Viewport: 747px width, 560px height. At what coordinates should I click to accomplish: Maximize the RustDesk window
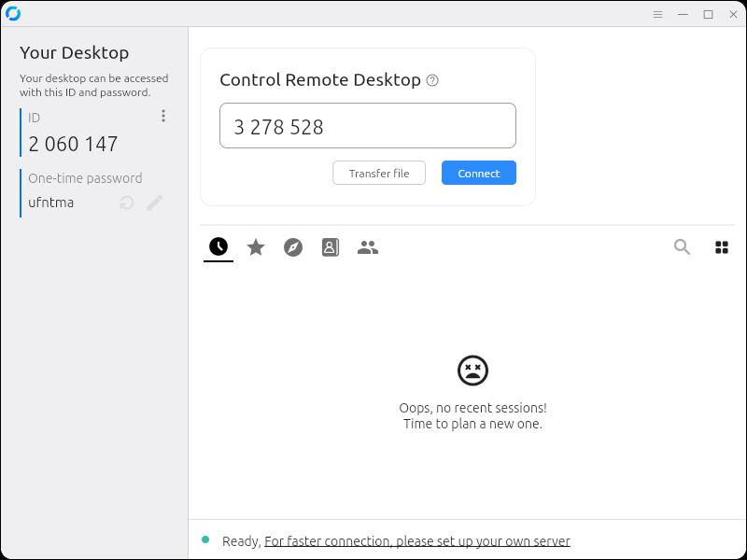709,14
